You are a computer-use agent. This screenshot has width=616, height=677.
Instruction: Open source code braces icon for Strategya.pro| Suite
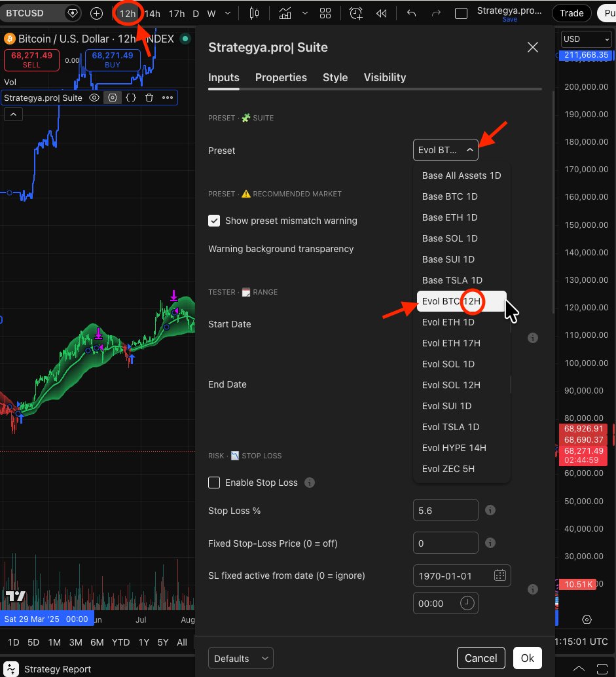point(131,98)
